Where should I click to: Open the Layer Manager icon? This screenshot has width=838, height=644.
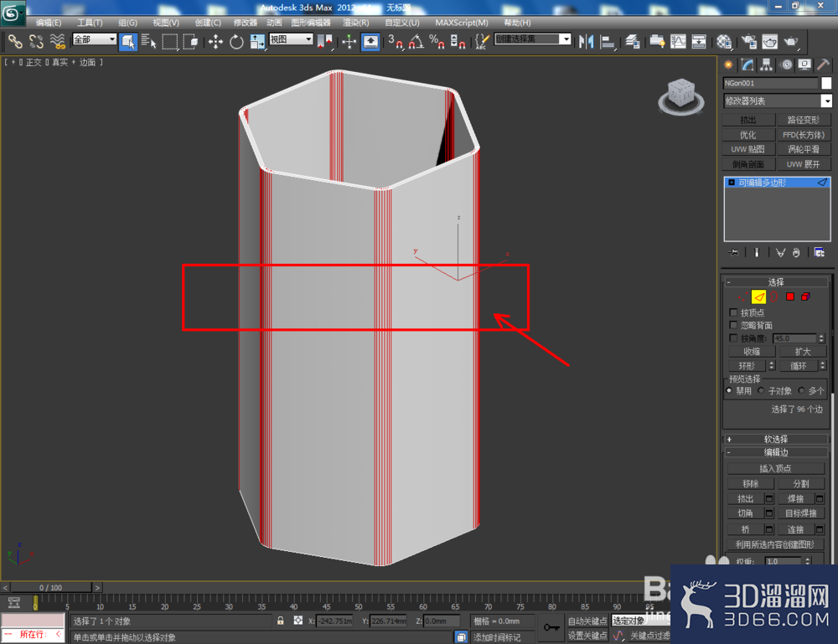tap(632, 41)
